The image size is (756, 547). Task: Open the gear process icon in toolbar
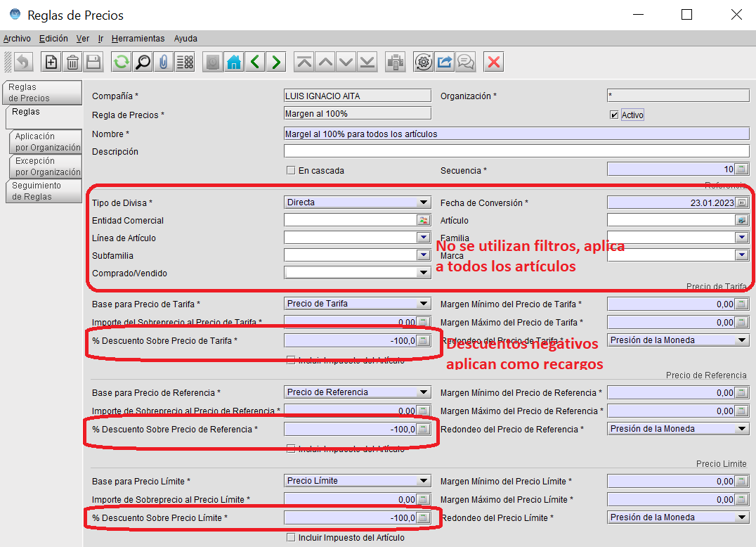click(424, 62)
